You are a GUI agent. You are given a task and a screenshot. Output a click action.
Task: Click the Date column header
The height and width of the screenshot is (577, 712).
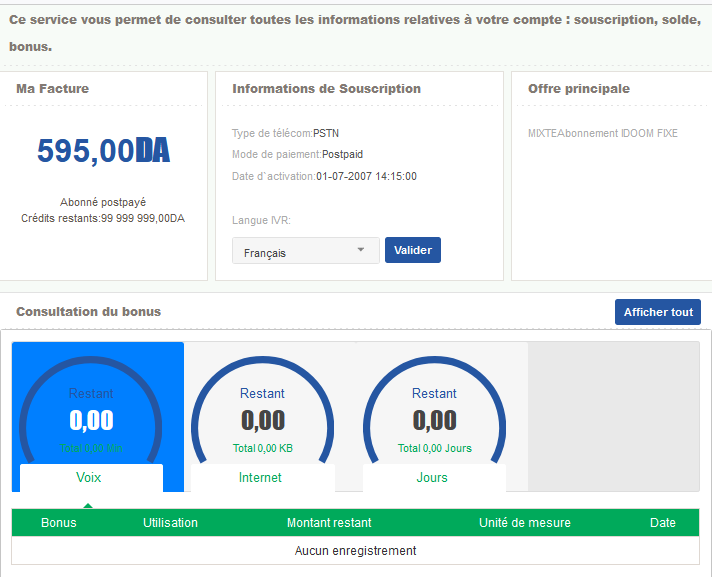(662, 523)
